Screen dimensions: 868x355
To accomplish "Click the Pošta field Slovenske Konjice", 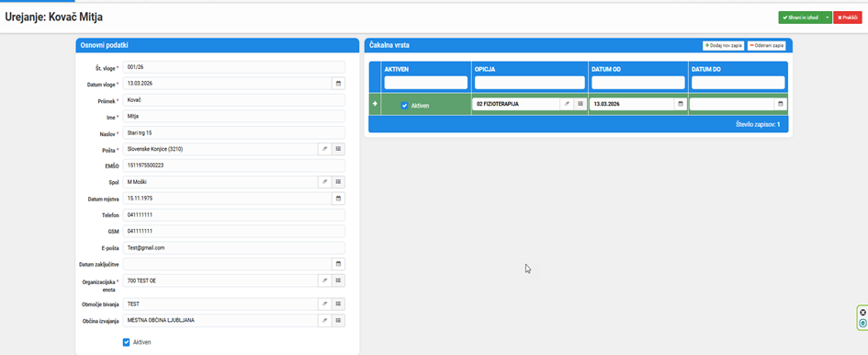I will click(220, 149).
